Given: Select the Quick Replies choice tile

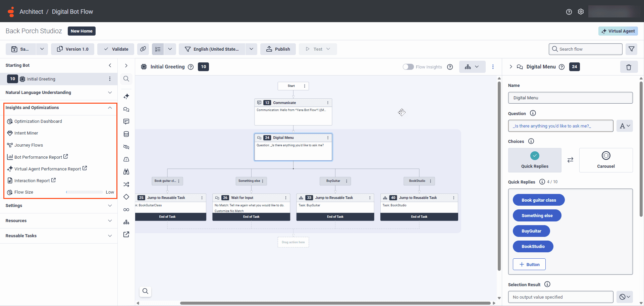Looking at the screenshot, I should point(535,160).
